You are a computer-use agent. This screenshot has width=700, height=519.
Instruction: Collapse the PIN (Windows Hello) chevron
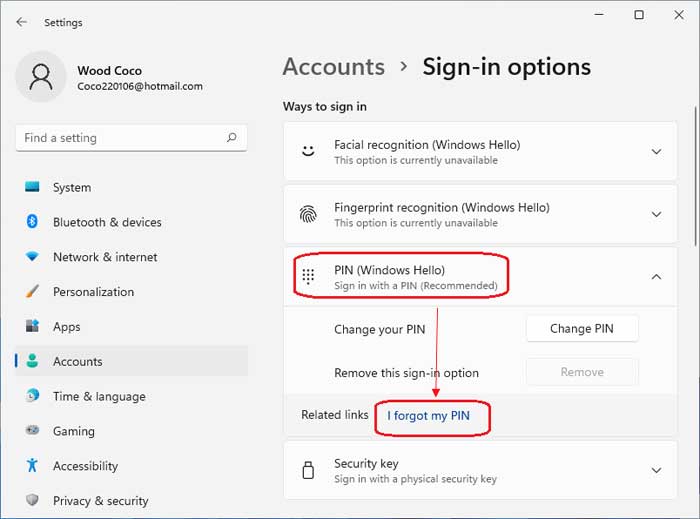coord(656,277)
